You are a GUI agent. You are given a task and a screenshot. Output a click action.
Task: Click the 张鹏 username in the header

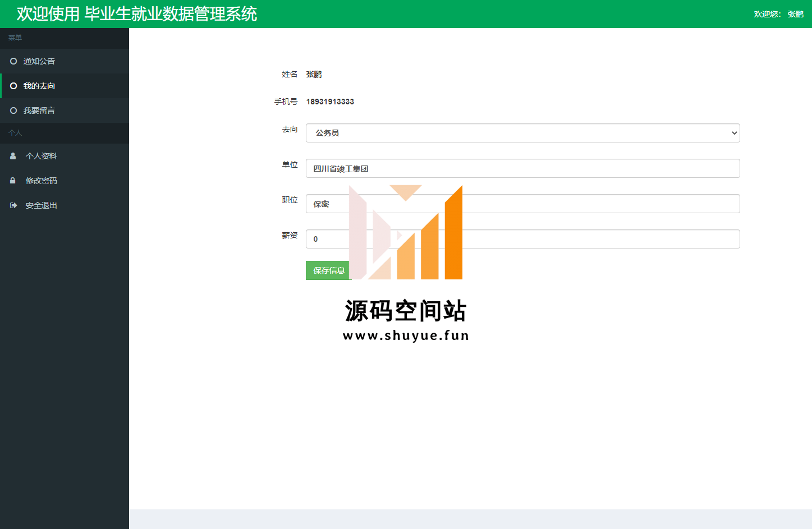795,14
